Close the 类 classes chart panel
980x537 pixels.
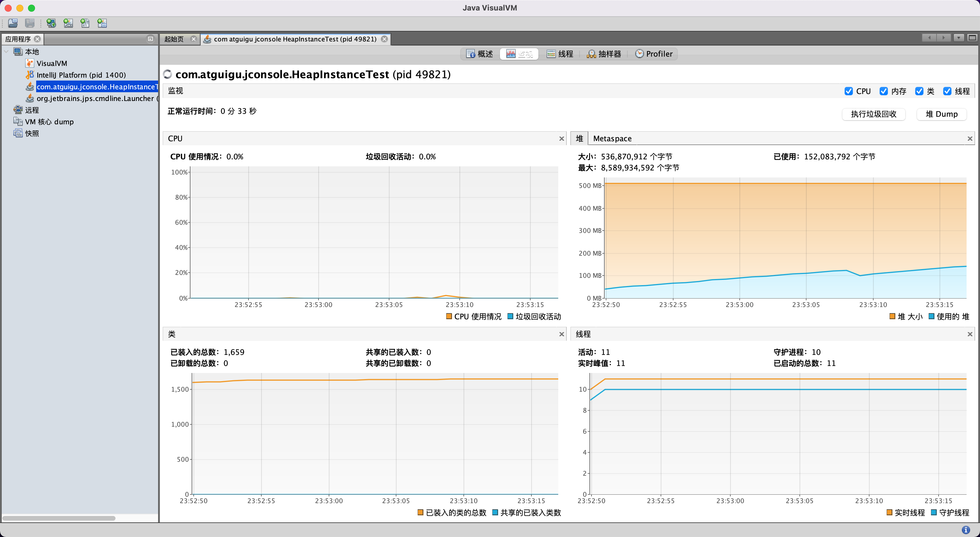561,334
